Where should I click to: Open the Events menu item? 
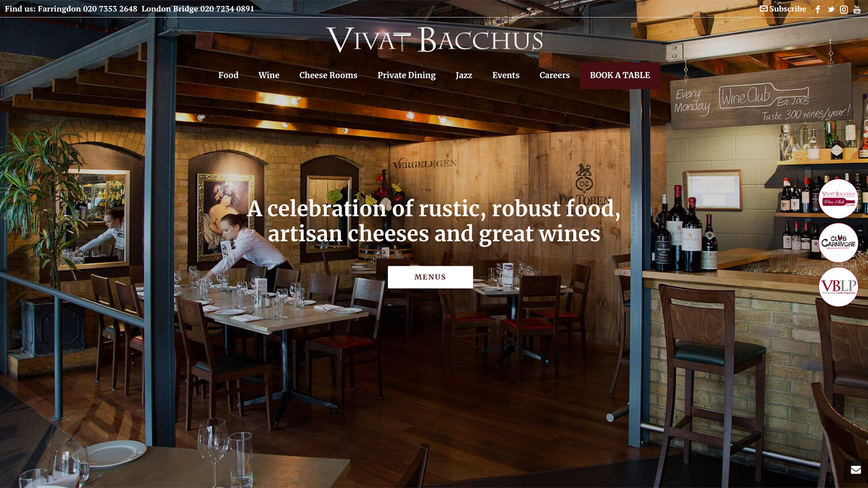506,75
